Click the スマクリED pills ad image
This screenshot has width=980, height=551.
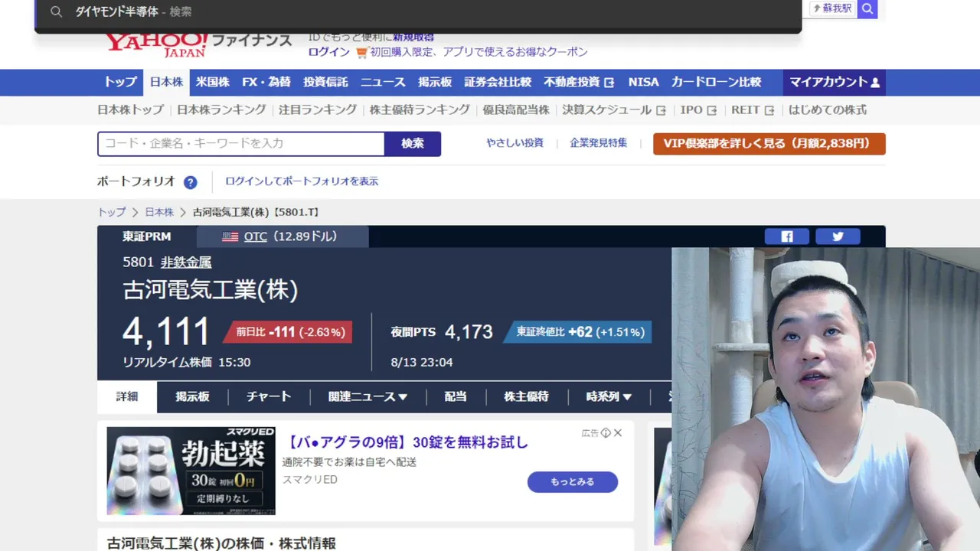191,471
